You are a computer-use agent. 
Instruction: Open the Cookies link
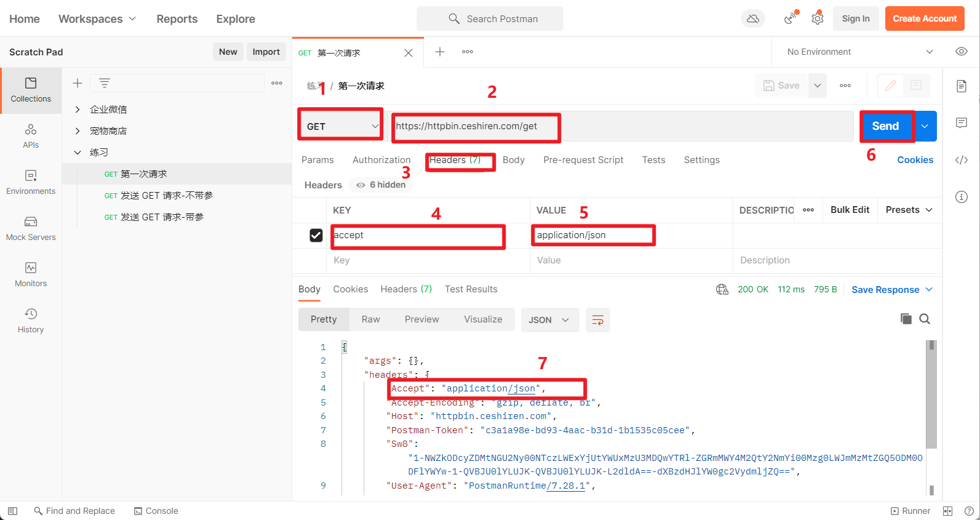pos(915,160)
